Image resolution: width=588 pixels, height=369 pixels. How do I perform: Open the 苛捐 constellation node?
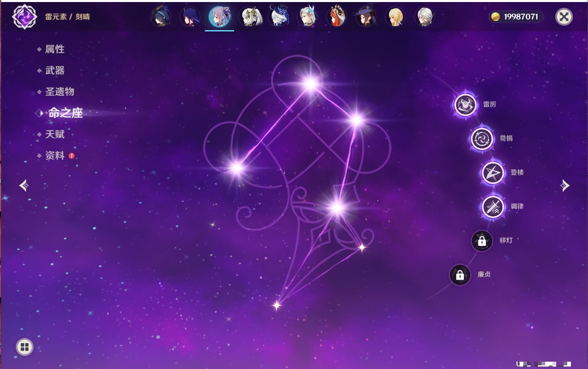482,139
